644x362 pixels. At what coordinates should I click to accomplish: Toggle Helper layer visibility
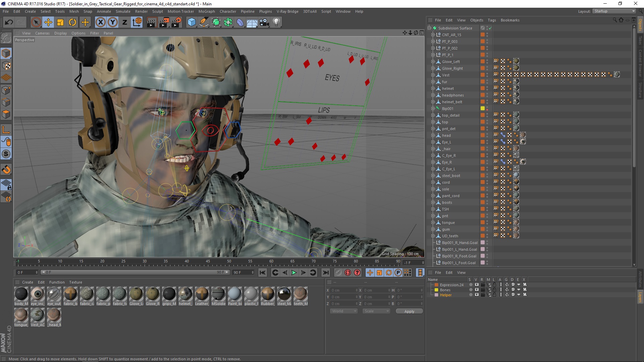pos(476,295)
